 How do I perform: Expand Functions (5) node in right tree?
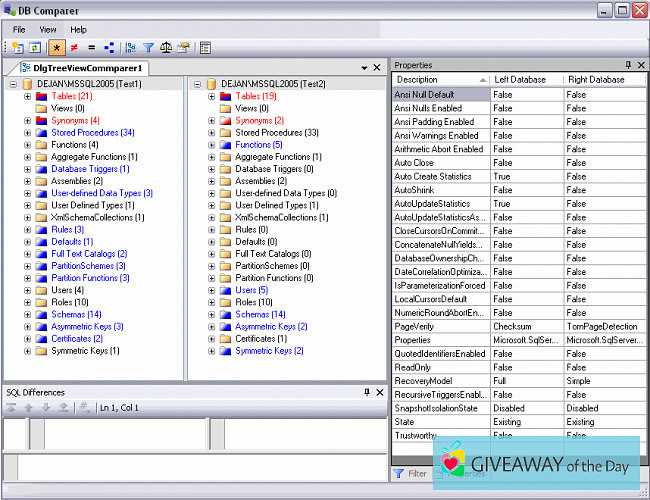pyautogui.click(x=212, y=145)
